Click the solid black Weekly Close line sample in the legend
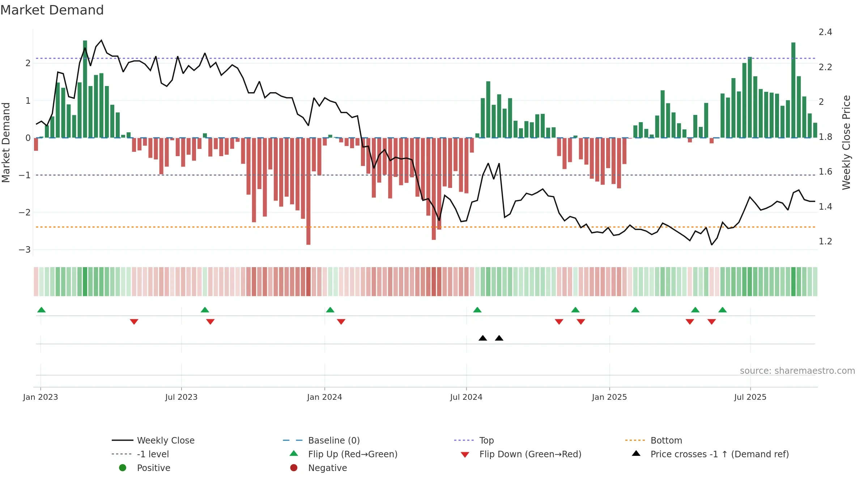The height and width of the screenshot is (488, 868). [x=123, y=440]
